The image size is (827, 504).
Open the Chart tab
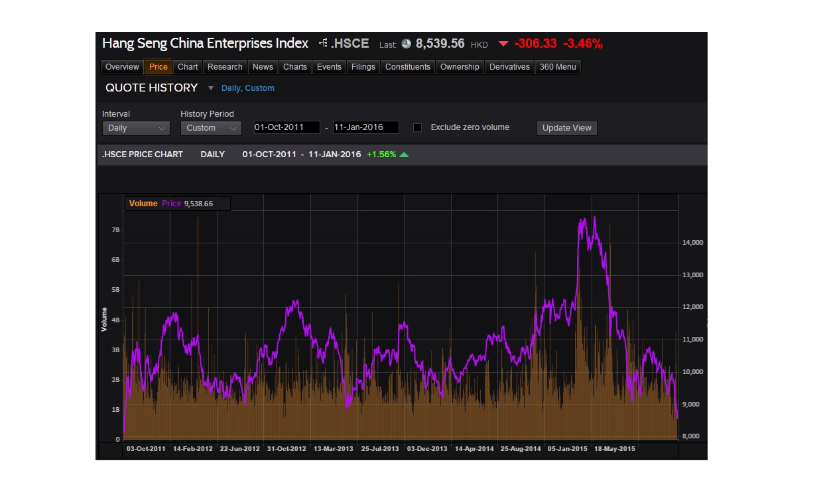tap(188, 67)
